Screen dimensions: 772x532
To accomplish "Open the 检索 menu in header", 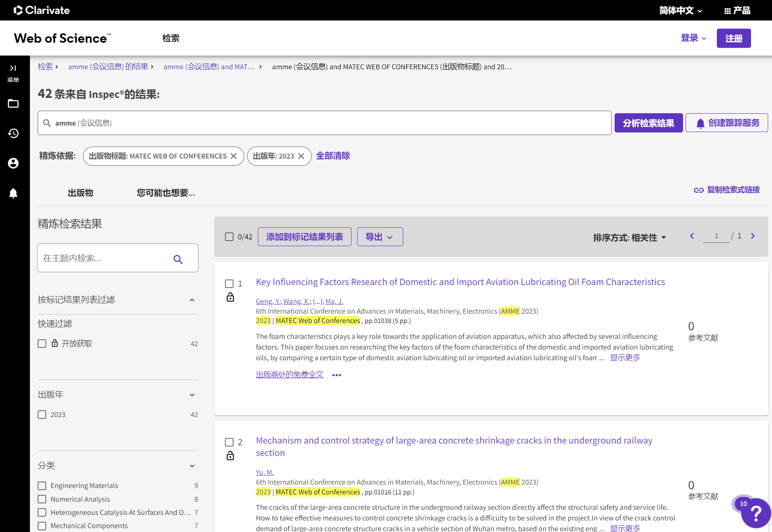I will coord(171,38).
